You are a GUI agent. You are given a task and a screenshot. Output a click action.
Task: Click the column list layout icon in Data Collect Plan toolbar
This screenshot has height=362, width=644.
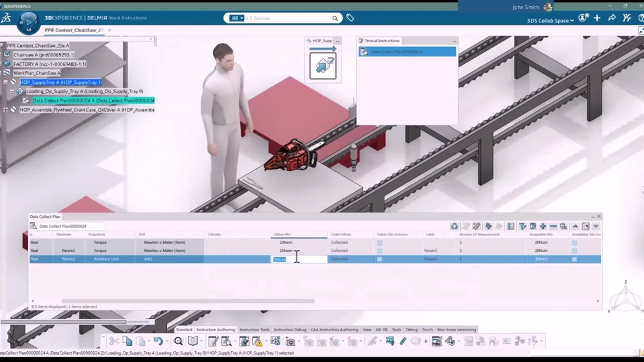pyautogui.click(x=511, y=226)
